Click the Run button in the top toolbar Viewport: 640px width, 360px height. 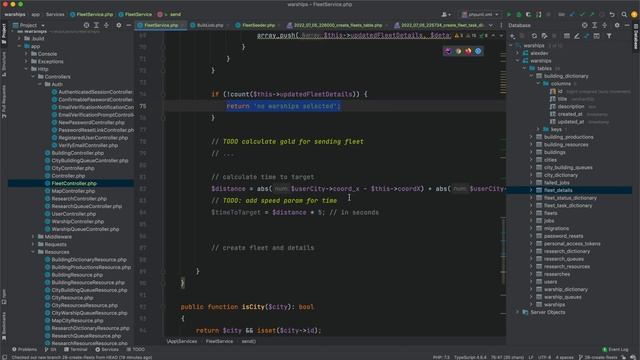(x=509, y=14)
